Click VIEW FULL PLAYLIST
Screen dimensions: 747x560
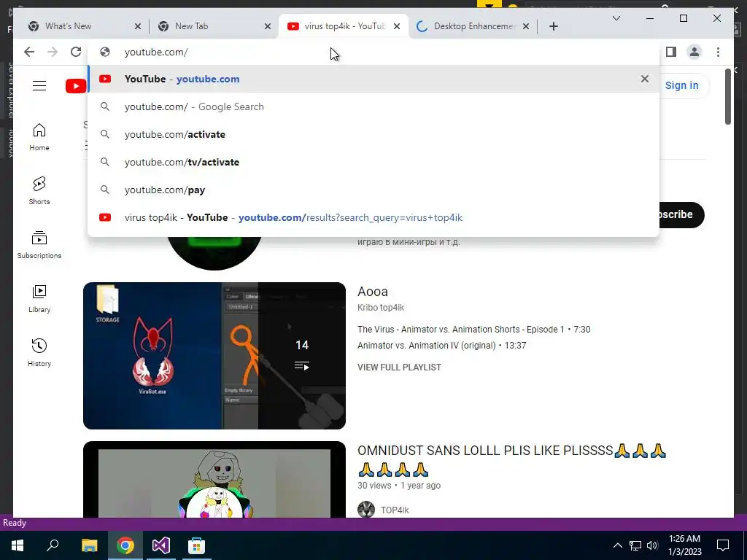399,367
